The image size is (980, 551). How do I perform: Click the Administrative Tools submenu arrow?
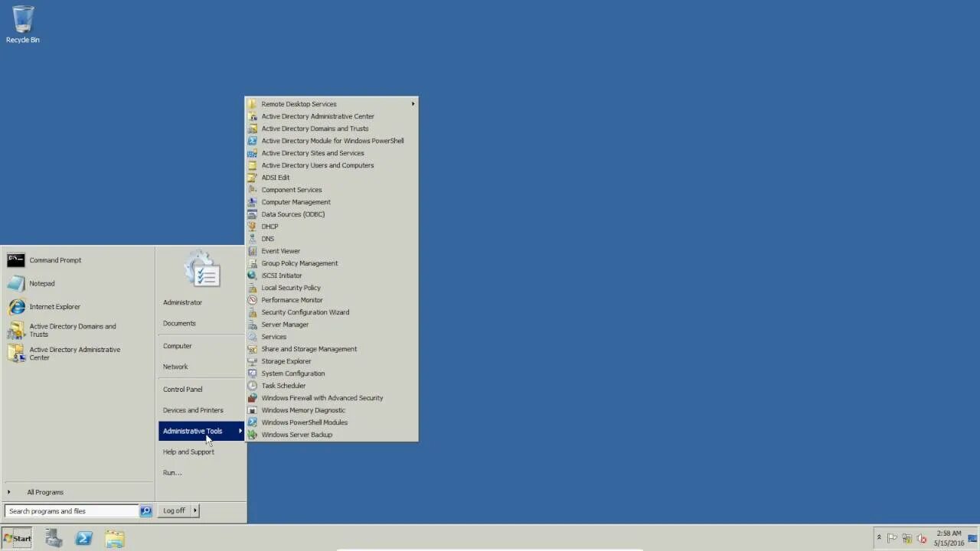[x=240, y=431]
